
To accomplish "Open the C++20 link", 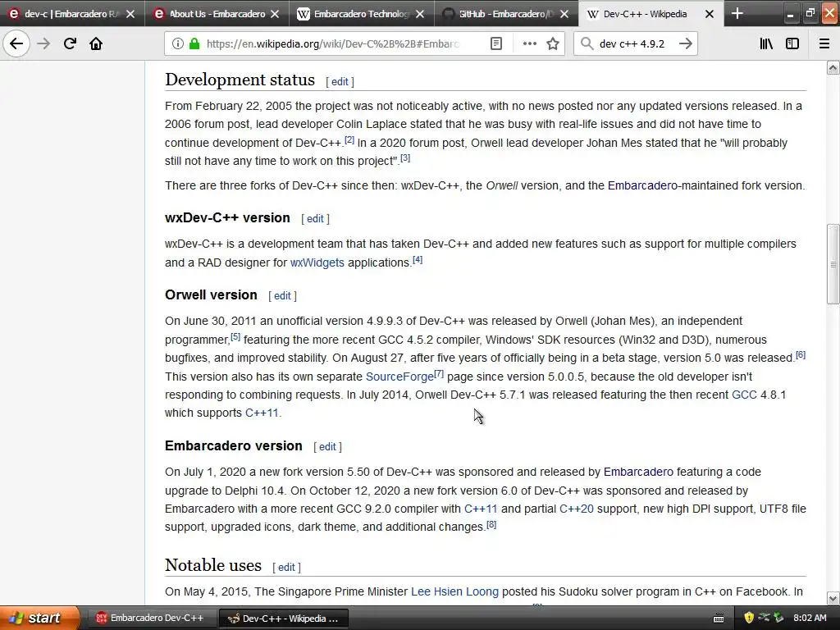I will [577, 509].
